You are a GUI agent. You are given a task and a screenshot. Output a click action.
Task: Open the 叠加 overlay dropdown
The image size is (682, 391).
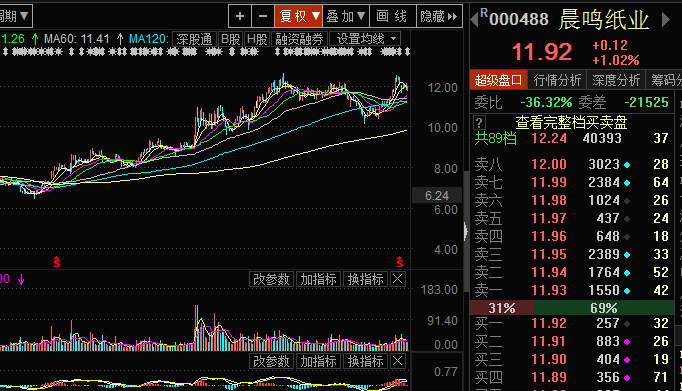346,17
